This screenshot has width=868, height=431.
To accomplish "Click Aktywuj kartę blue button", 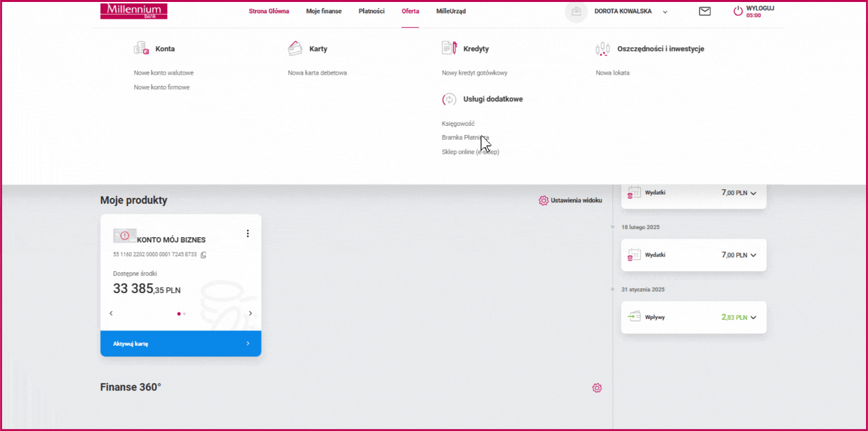I will 181,344.
